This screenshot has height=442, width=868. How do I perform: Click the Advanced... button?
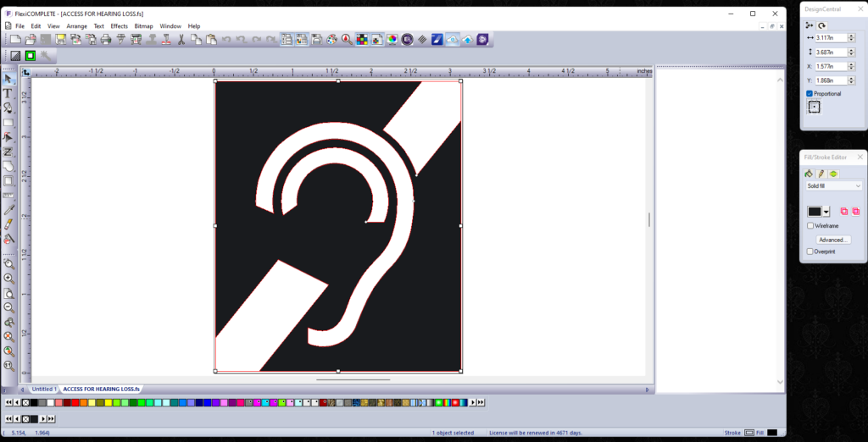(x=834, y=240)
